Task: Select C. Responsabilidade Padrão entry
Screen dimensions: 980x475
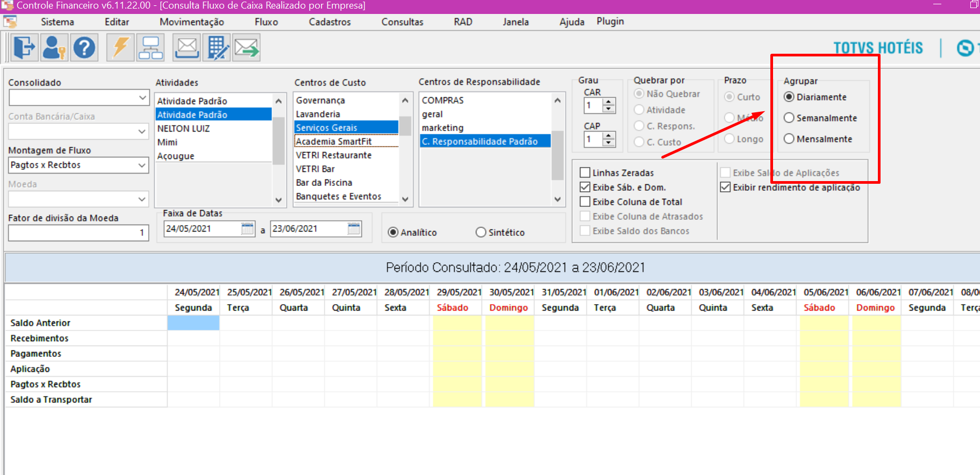Action: point(485,141)
